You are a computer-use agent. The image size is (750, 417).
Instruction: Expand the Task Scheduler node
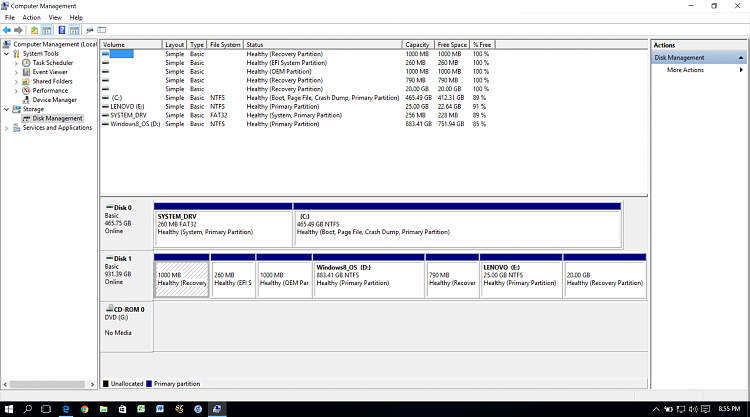pos(16,63)
